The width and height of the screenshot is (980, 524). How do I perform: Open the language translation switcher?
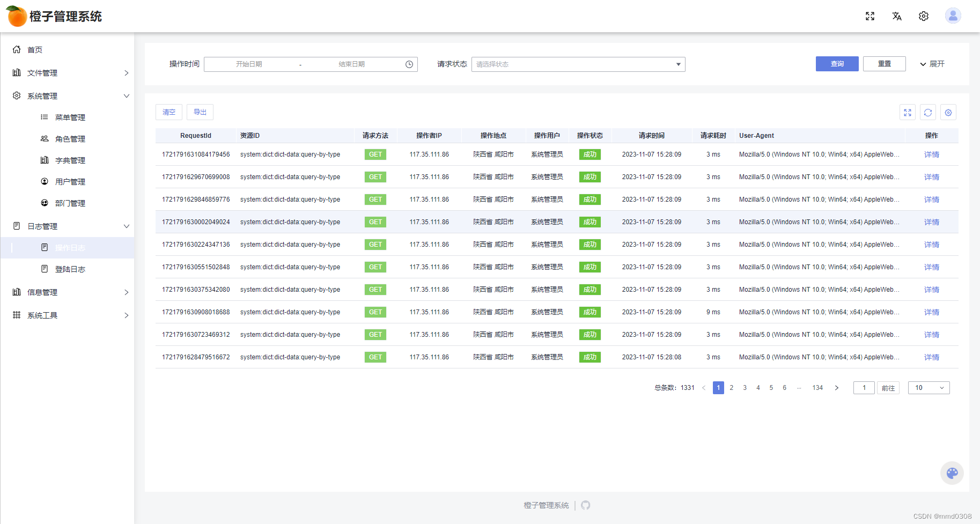pyautogui.click(x=897, y=16)
